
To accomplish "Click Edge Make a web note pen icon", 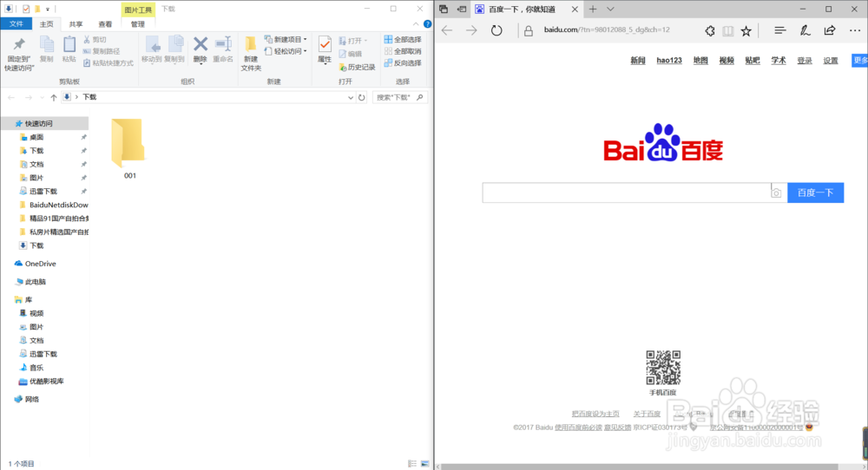I will click(x=805, y=30).
